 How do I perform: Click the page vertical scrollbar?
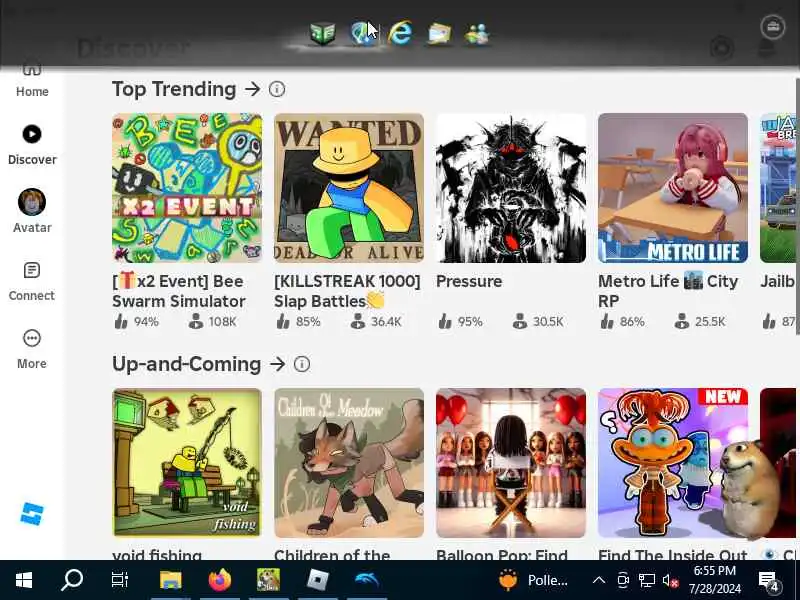[x=797, y=207]
